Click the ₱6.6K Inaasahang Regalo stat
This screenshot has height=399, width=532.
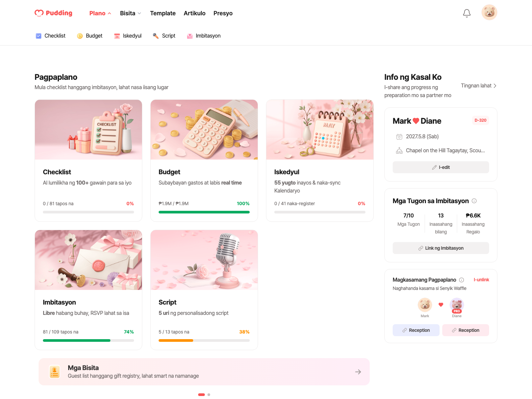click(473, 223)
